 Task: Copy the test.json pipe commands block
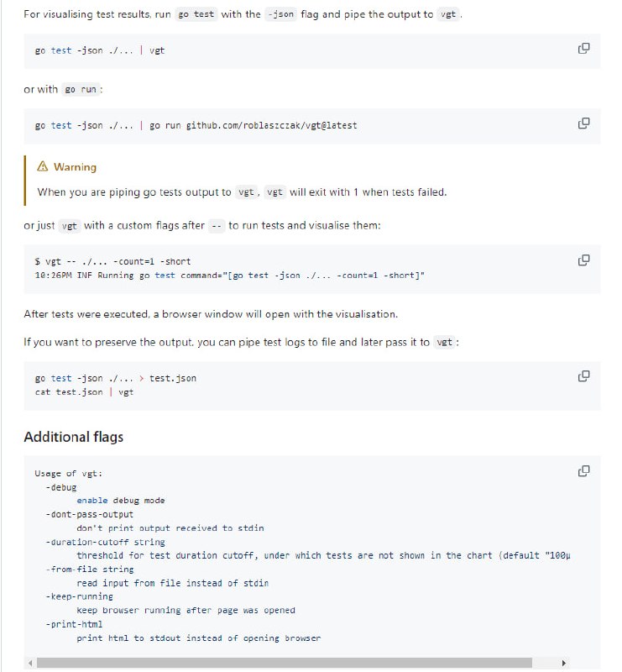[x=583, y=376]
